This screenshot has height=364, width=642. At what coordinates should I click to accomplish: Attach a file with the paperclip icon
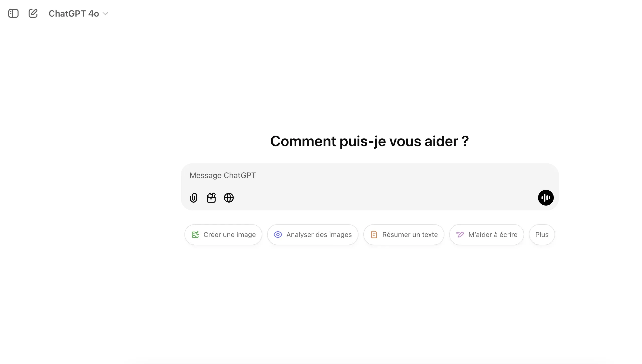[x=193, y=198]
